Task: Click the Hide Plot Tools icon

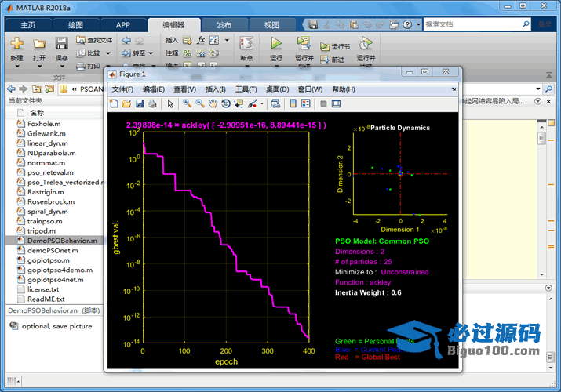Action: coord(323,103)
